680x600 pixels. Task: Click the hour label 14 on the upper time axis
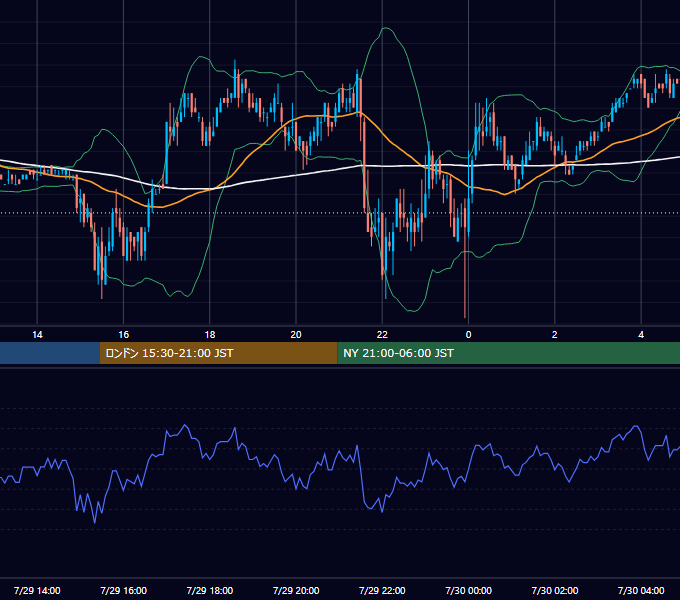coord(37,335)
